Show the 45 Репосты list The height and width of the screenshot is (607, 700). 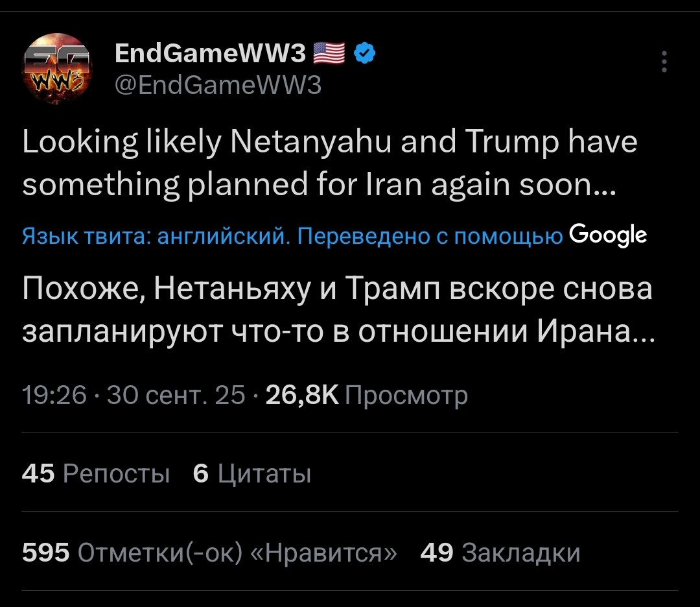coord(96,474)
